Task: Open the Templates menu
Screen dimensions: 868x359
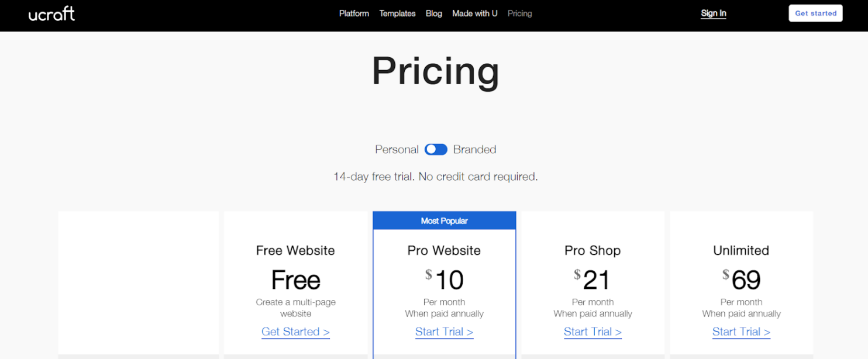Action: tap(397, 13)
